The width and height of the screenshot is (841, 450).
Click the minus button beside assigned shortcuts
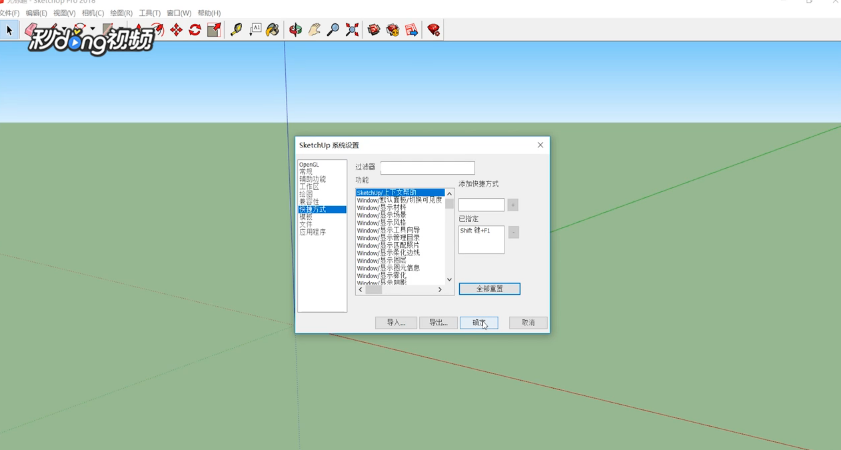click(x=513, y=232)
